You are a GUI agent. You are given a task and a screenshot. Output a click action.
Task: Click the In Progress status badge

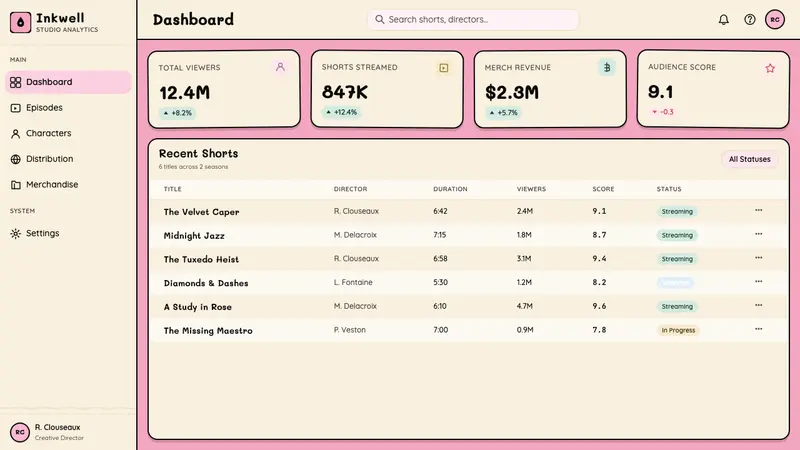click(678, 330)
